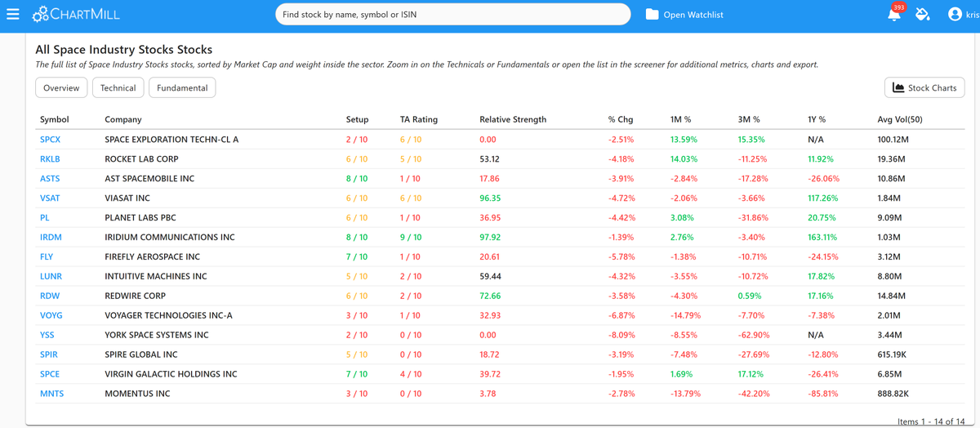
Task: Click ROCKET LAB CORP company name
Action: point(141,159)
